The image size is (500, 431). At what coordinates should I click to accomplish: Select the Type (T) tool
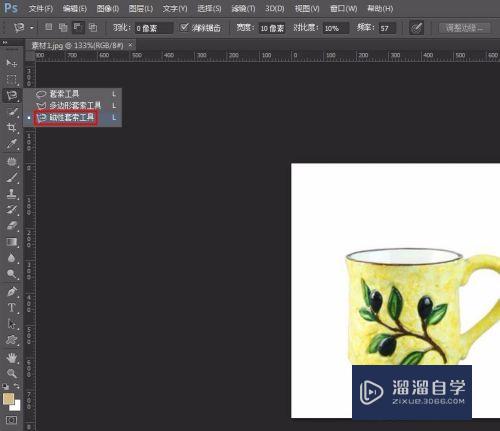click(11, 307)
